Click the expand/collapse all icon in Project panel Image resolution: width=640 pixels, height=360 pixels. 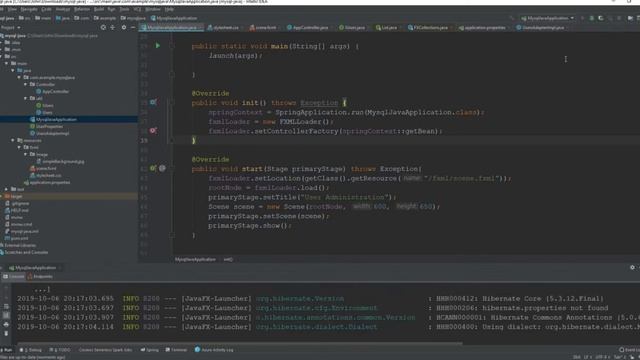(x=113, y=27)
